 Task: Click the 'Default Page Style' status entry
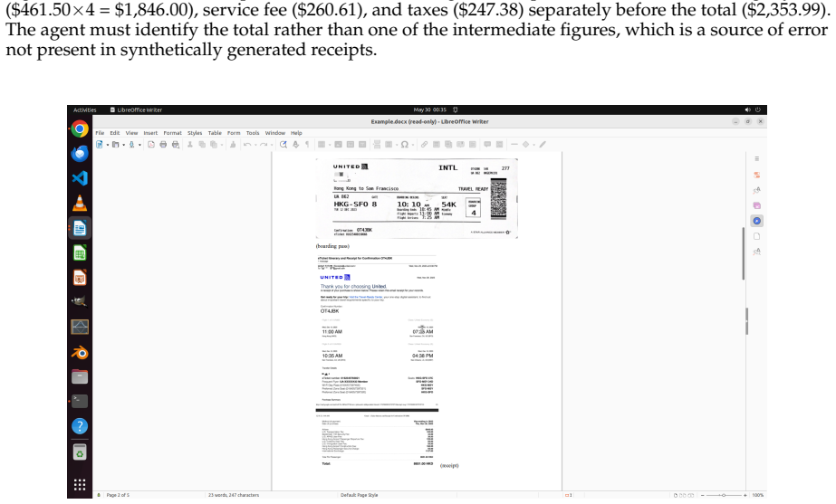pyautogui.click(x=360, y=496)
